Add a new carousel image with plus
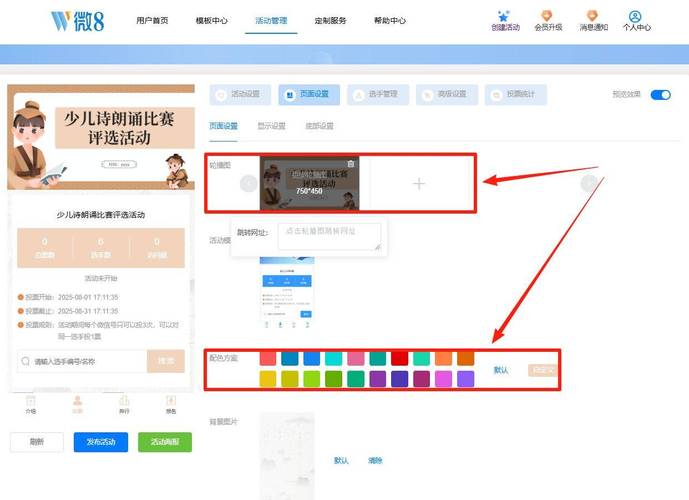The width and height of the screenshot is (689, 500). [419, 184]
